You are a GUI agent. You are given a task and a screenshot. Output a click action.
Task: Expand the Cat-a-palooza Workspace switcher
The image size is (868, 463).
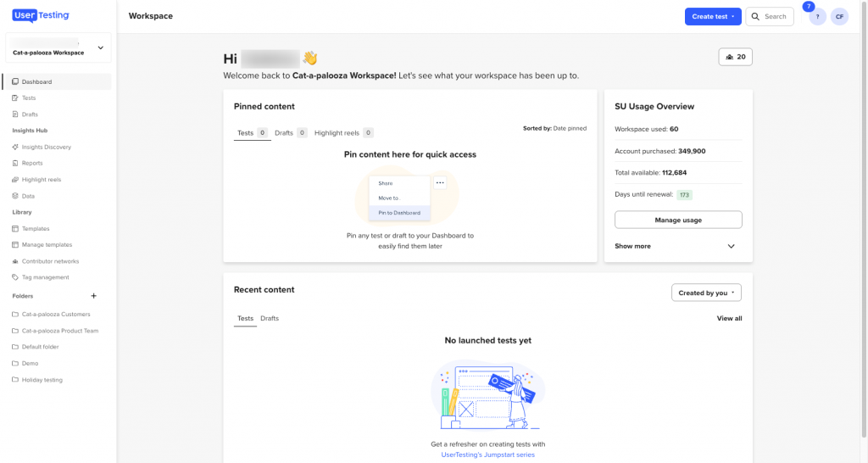58,47
